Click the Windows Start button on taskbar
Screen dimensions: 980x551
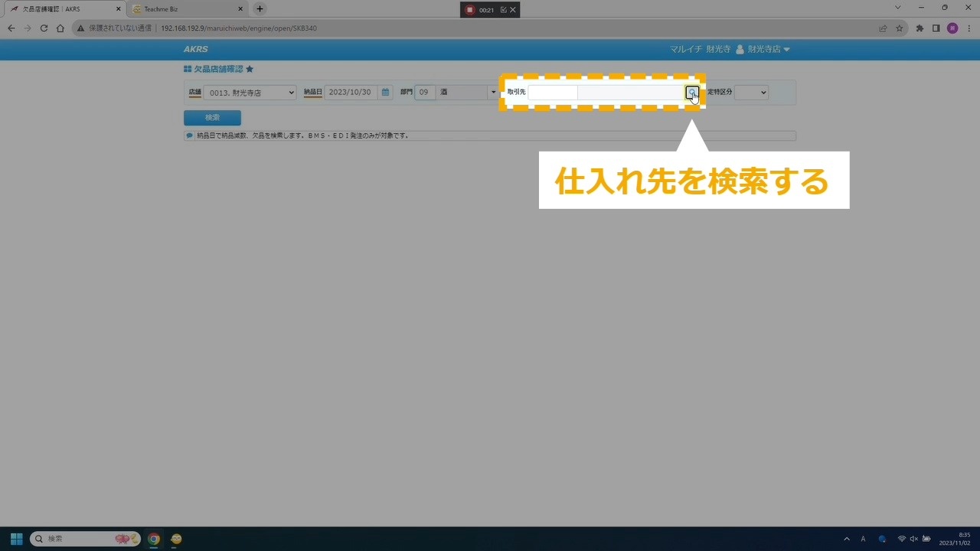point(16,539)
